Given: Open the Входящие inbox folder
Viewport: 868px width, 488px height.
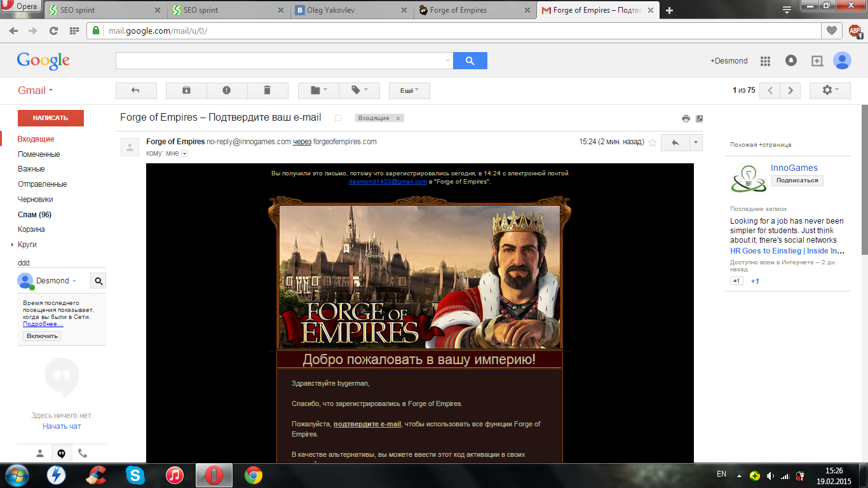Looking at the screenshot, I should (x=36, y=139).
